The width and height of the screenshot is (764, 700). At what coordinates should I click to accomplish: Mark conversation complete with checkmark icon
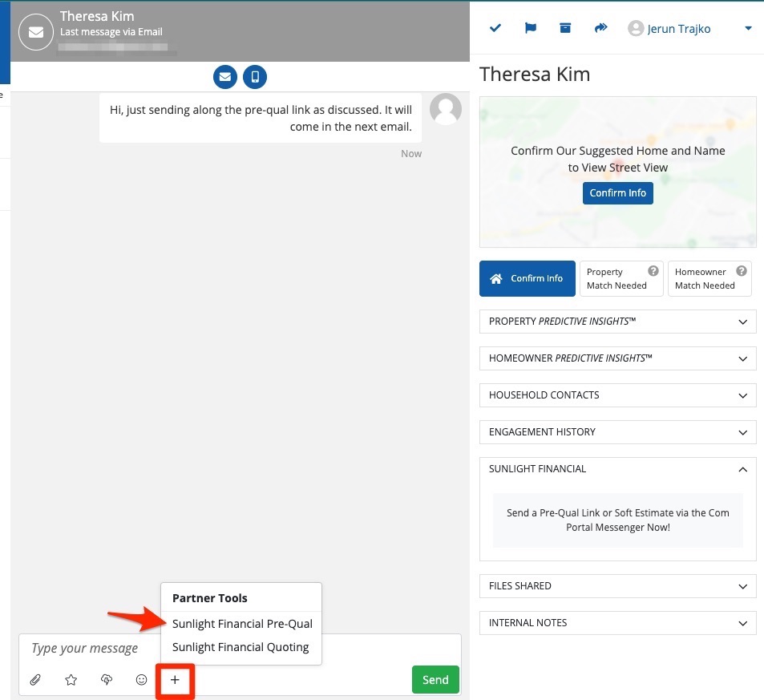(x=495, y=28)
